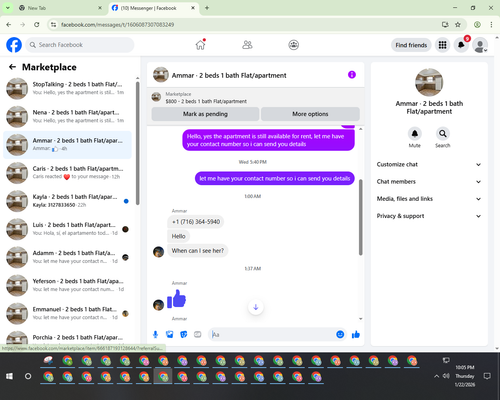Expand Customize chat section
Screen dimensions: 500x400
pos(429,164)
